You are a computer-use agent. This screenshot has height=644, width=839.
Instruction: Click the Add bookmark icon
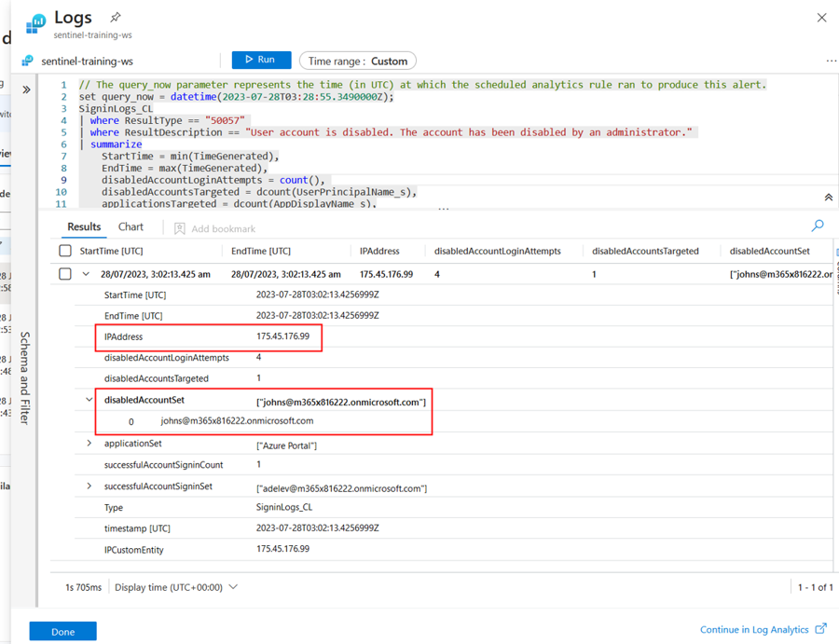[180, 228]
